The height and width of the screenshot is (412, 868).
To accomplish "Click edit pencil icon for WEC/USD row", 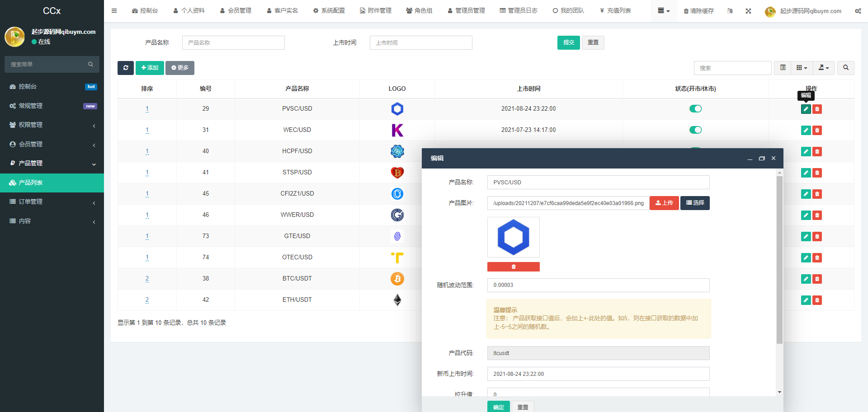I will 806,130.
